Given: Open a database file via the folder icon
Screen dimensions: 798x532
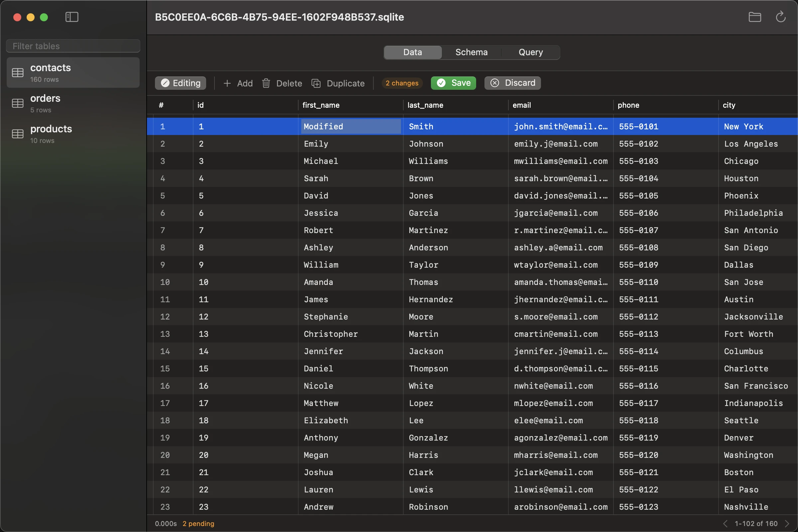Looking at the screenshot, I should click(x=754, y=17).
